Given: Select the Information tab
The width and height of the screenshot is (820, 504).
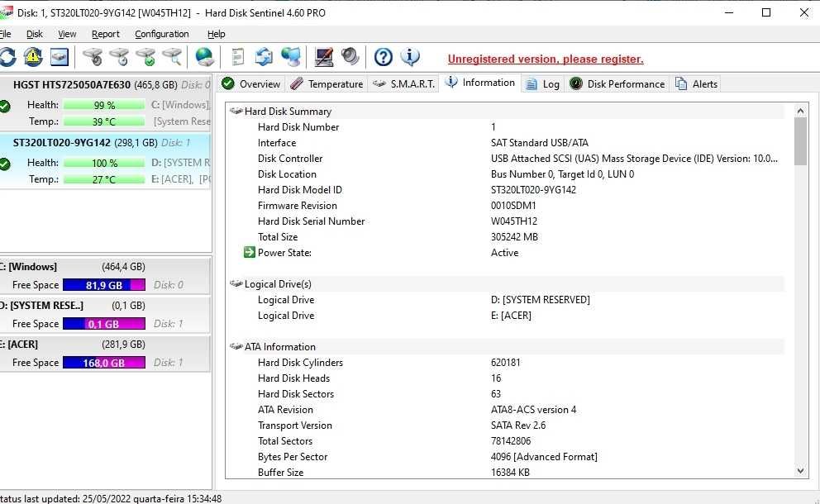Looking at the screenshot, I should tap(481, 83).
